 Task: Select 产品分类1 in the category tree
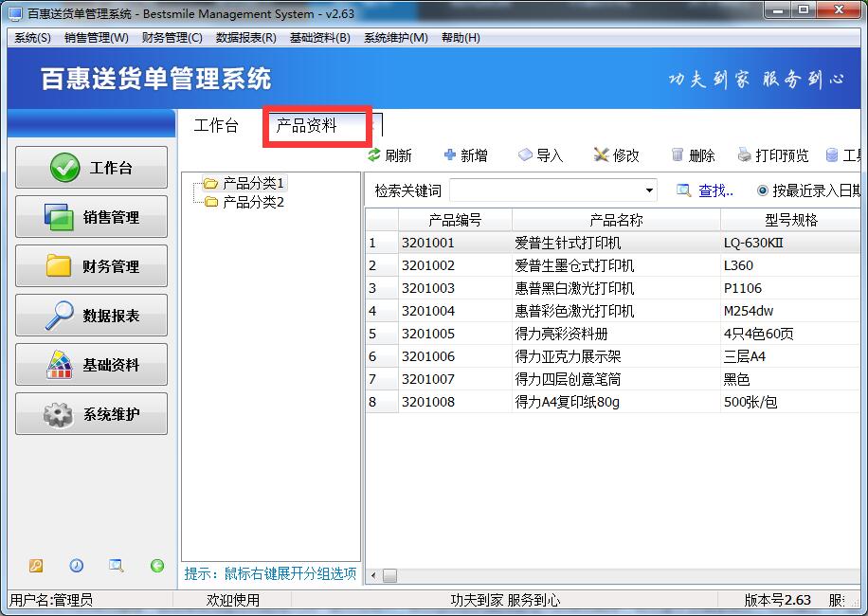tap(253, 183)
